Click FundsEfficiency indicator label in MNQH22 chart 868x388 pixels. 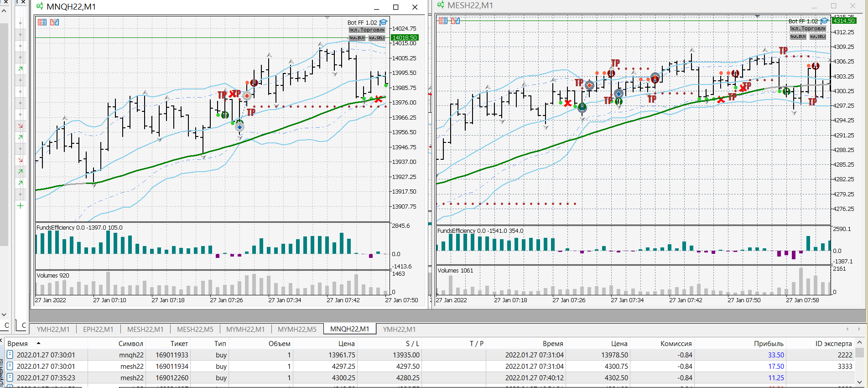pos(79,227)
